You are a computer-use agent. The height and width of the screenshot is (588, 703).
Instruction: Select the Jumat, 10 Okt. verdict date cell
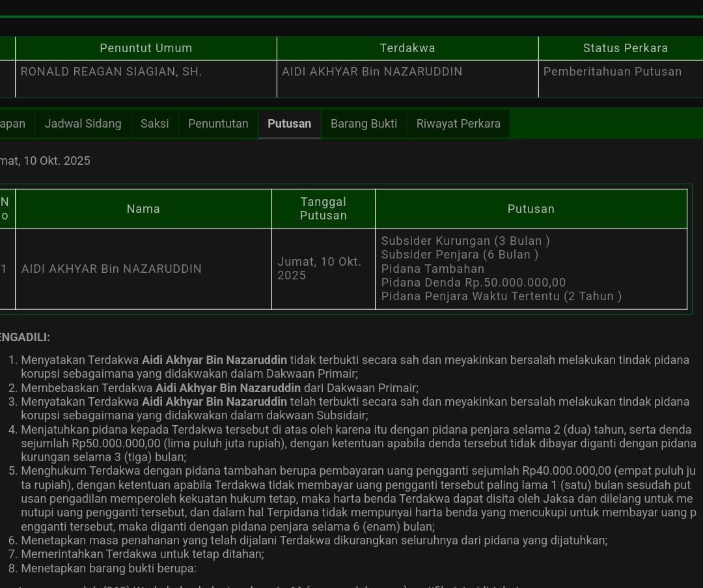coord(319,268)
